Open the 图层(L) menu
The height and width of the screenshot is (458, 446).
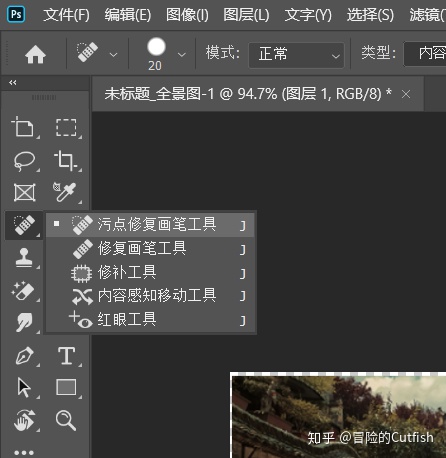[x=246, y=15]
